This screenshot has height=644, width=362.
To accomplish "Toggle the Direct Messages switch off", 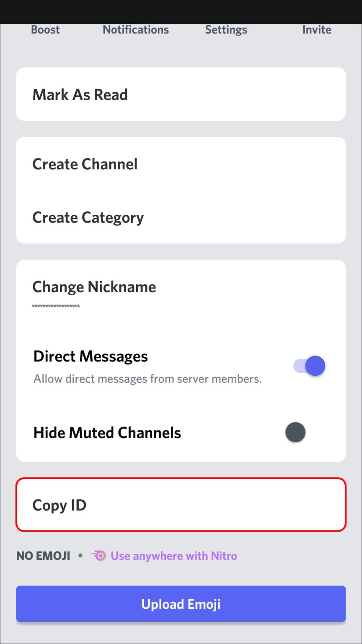I will click(x=309, y=366).
